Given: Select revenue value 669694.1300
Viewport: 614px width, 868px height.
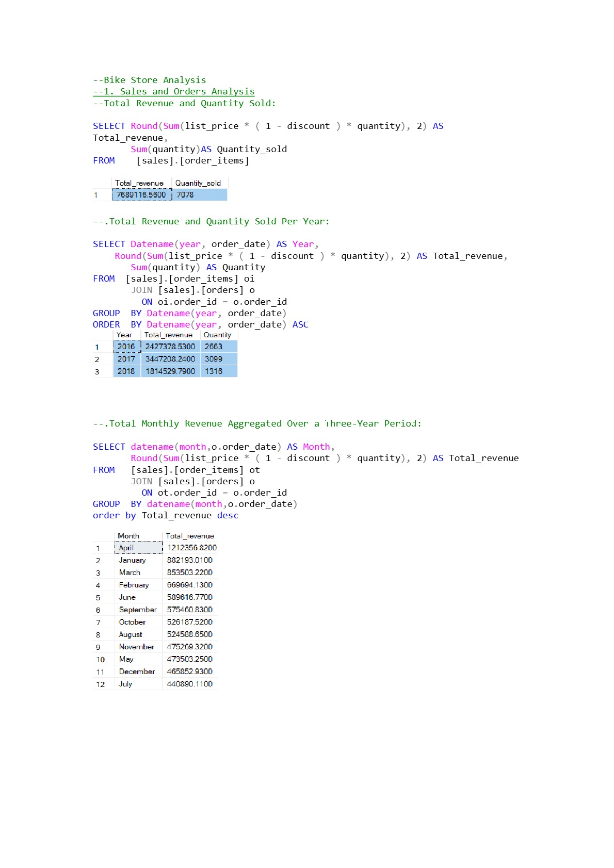Looking at the screenshot, I should pos(190,585).
